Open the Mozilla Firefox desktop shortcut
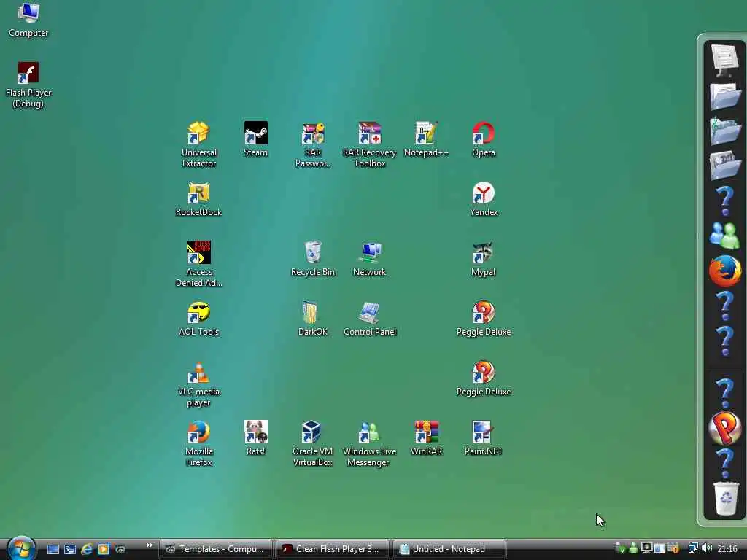 (x=198, y=443)
